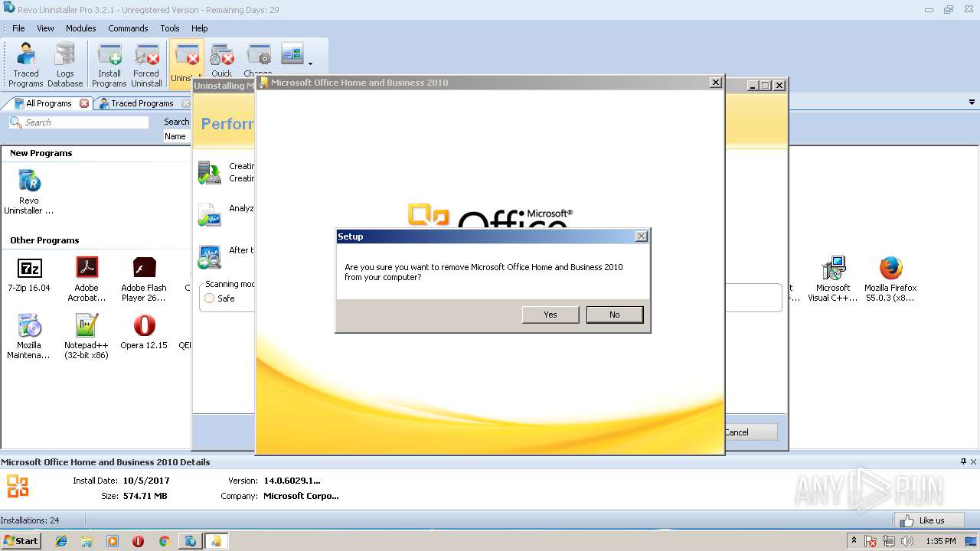Switch to Revo Uninstaller taskbar button

tap(190, 541)
